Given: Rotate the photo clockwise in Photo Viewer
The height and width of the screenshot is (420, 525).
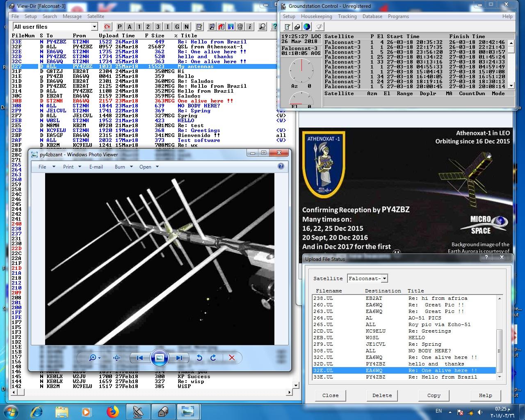Looking at the screenshot, I should point(213,358).
